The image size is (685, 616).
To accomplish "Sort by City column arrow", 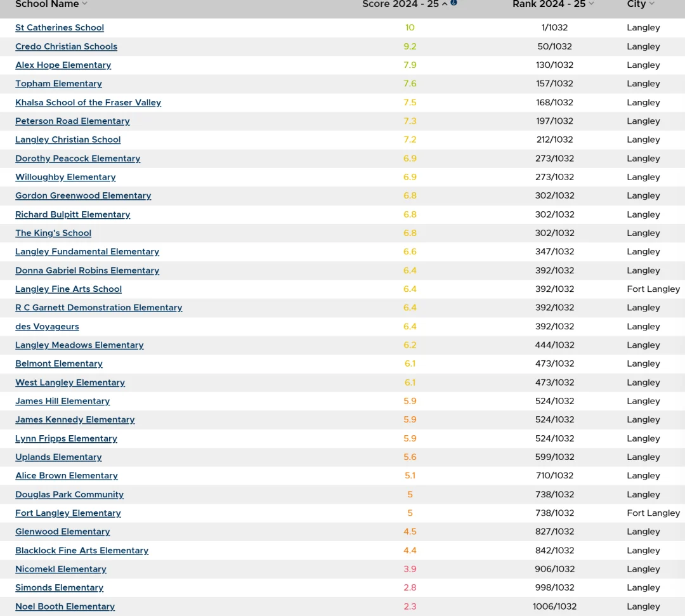I will (x=652, y=4).
